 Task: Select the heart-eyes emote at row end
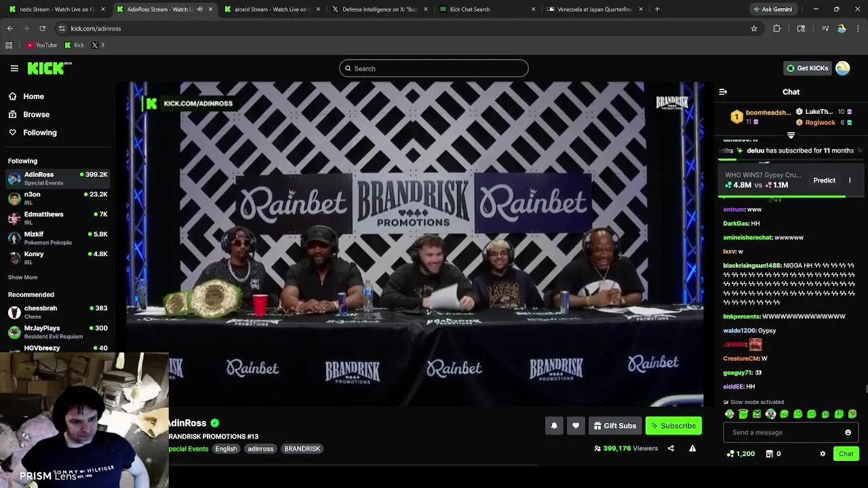coord(852,414)
